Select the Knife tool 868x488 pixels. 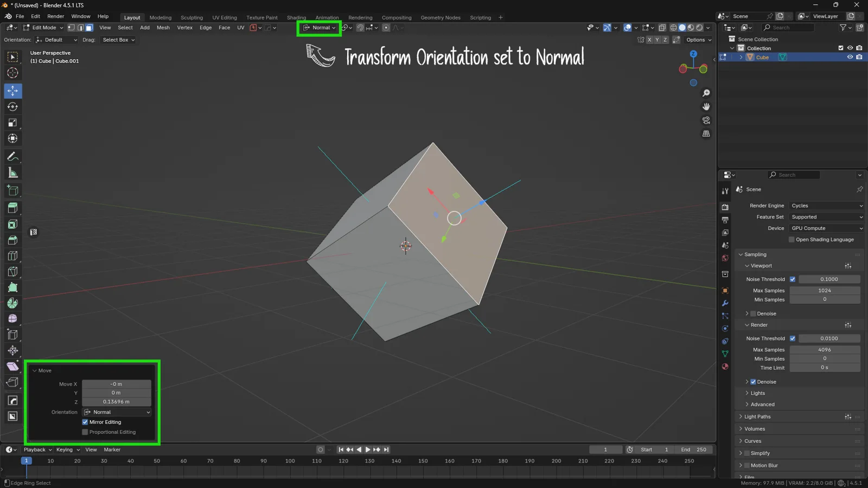[x=12, y=272]
